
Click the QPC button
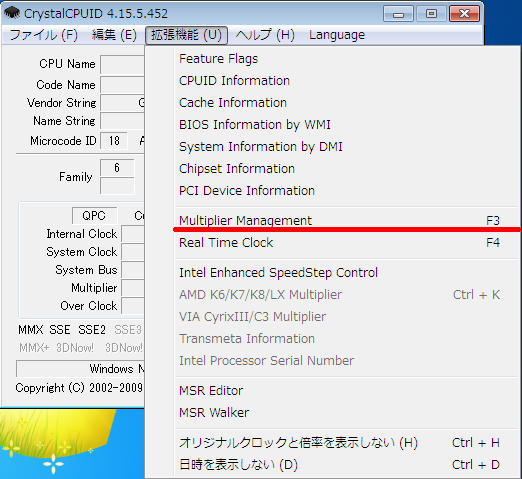point(94,216)
